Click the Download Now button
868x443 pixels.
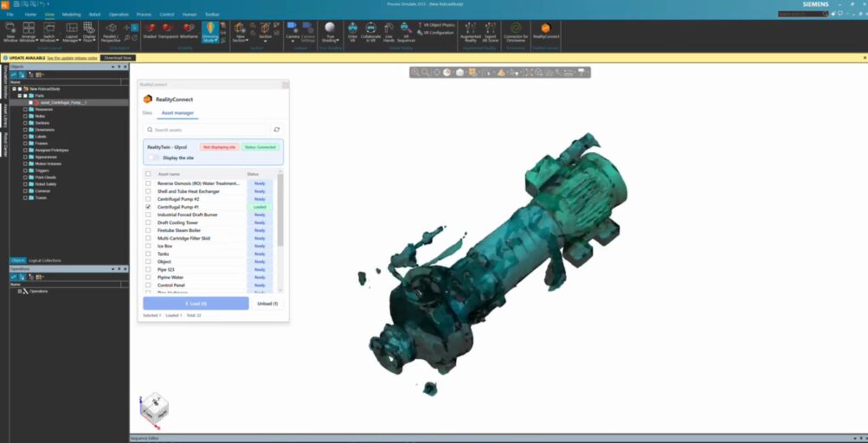click(x=118, y=58)
